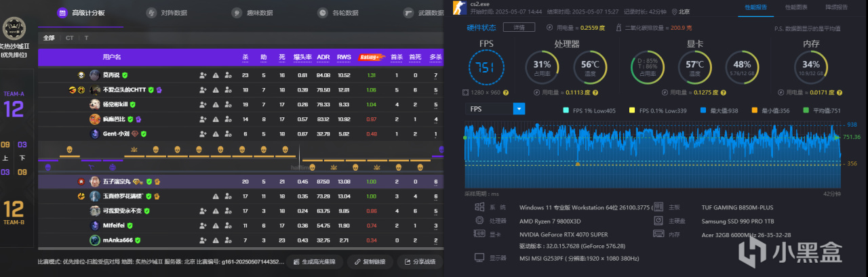868x277 pixels.
Task: Click the memory 34% usage gauge
Action: pos(810,67)
